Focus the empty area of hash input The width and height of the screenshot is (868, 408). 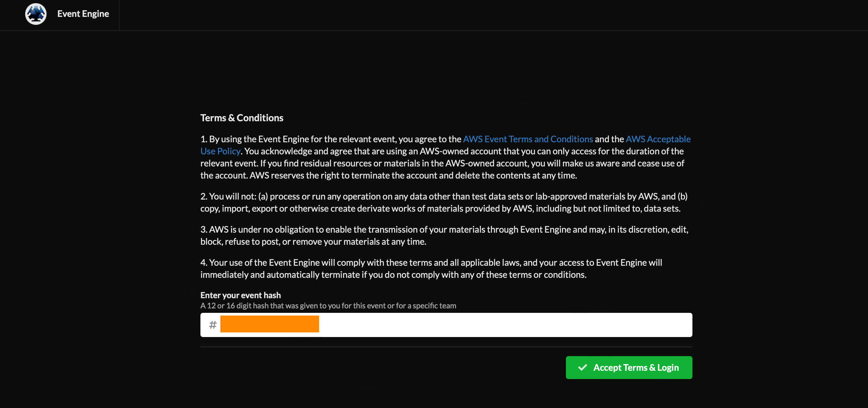[505, 325]
